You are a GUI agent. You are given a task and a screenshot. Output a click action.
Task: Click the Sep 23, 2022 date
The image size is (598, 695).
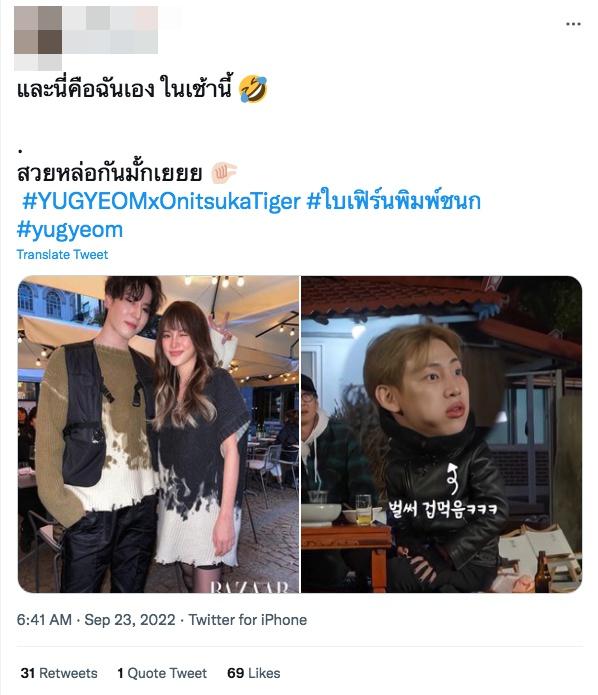coord(129,620)
